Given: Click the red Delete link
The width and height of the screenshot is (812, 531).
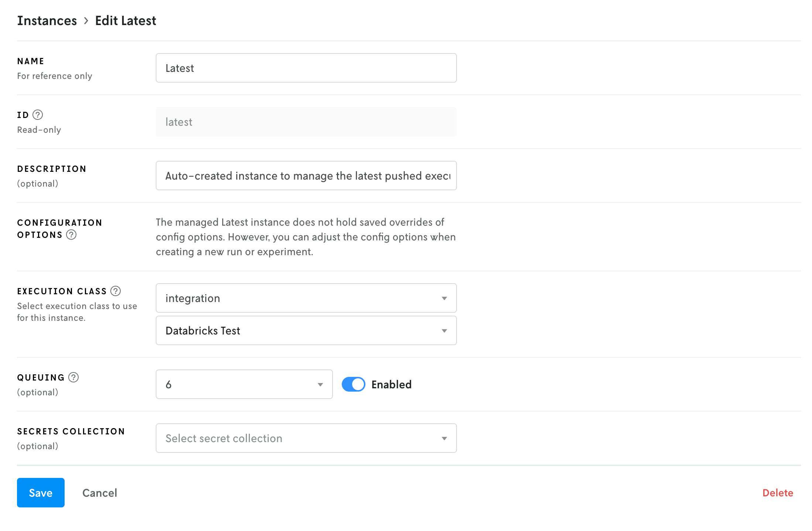Looking at the screenshot, I should (x=778, y=493).
